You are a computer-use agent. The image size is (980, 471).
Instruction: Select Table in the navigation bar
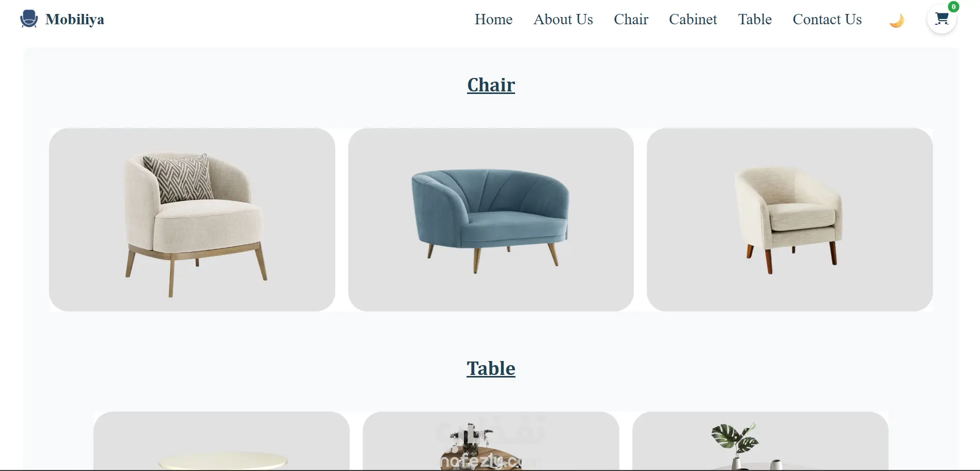click(x=755, y=19)
